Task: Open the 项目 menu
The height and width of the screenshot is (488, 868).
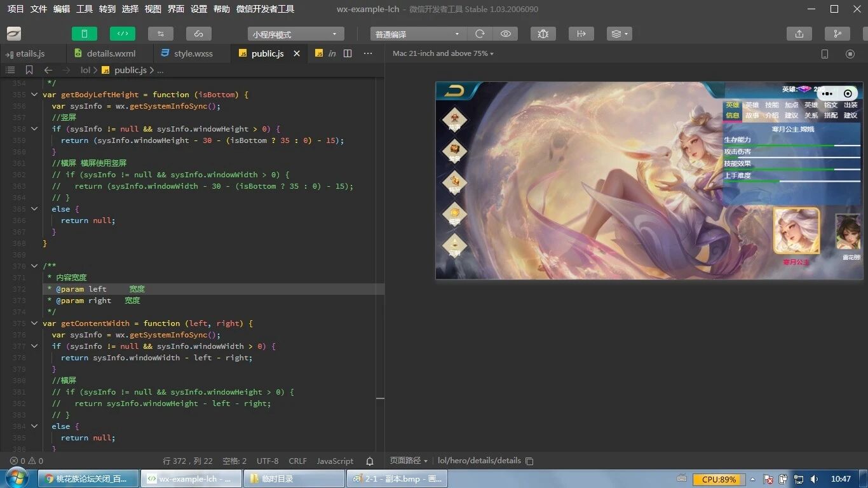Action: 16,9
